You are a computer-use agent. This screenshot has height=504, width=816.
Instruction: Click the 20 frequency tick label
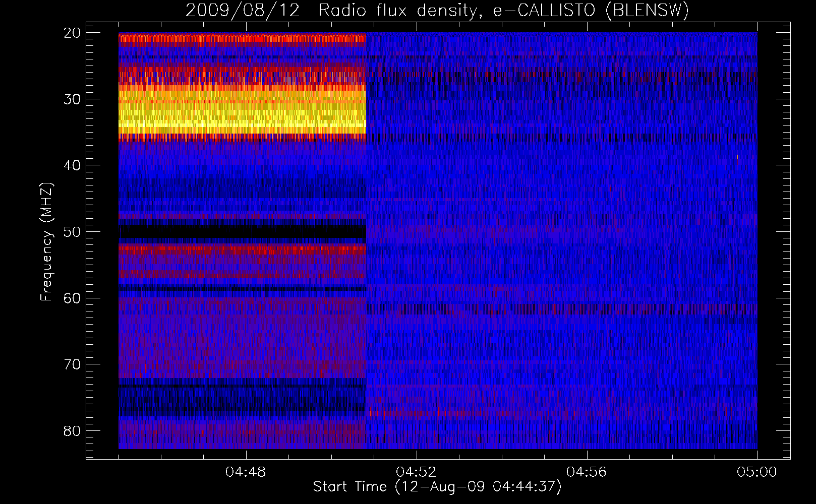(x=73, y=33)
